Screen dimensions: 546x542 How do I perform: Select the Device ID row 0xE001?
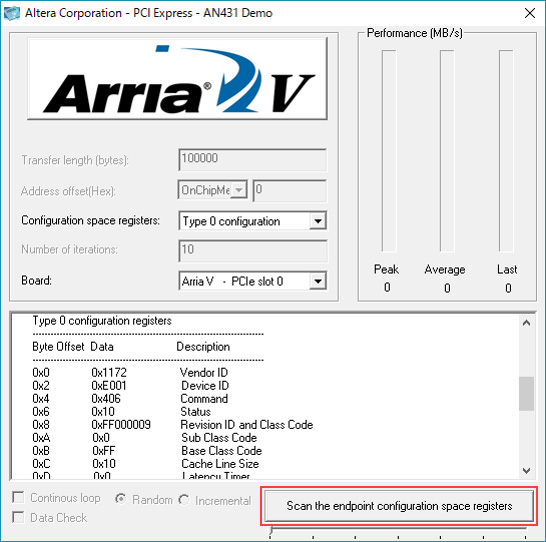pos(131,386)
